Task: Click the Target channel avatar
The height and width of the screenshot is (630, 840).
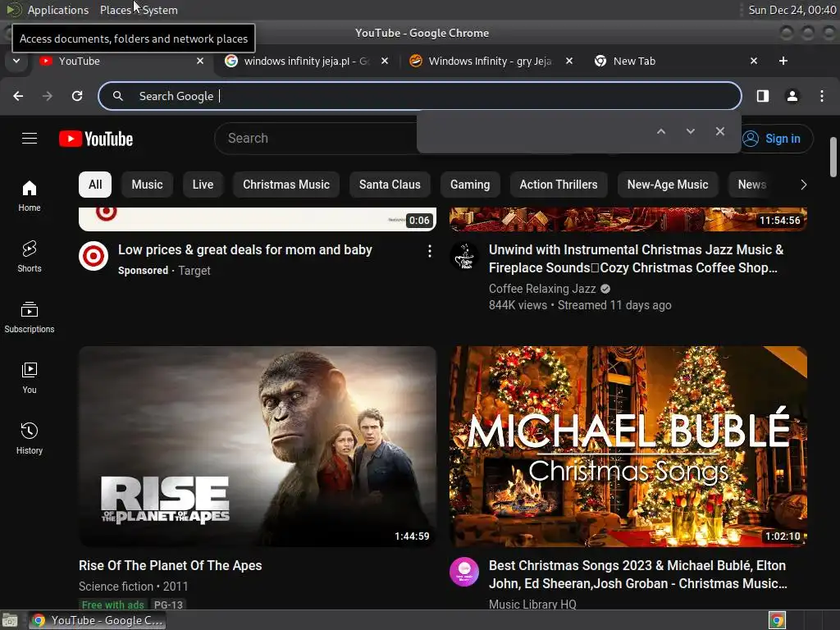Action: pyautogui.click(x=94, y=256)
